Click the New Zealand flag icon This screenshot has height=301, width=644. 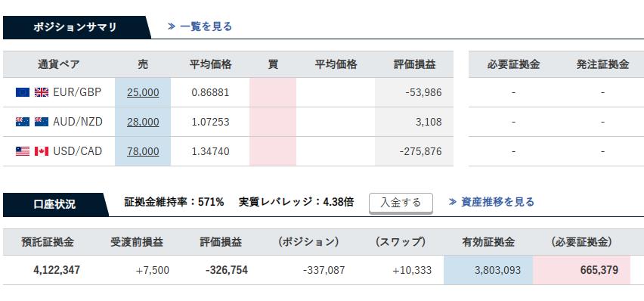point(42,122)
